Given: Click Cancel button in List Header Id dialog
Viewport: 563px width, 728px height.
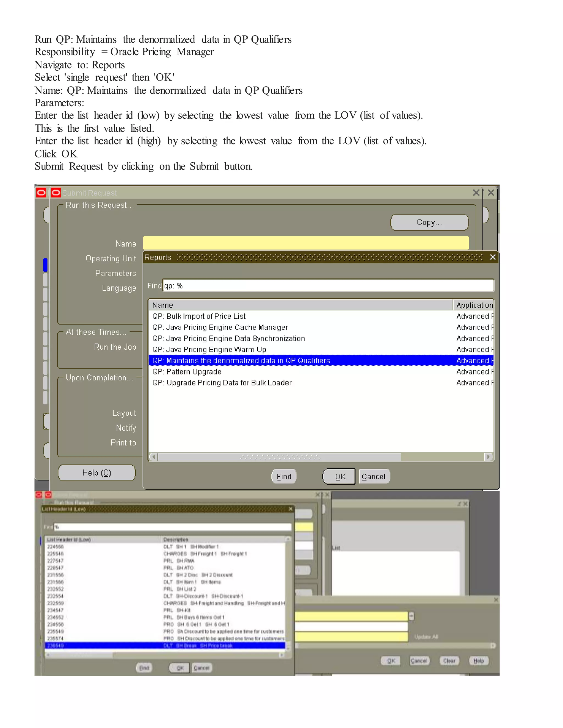Looking at the screenshot, I should (x=202, y=668).
